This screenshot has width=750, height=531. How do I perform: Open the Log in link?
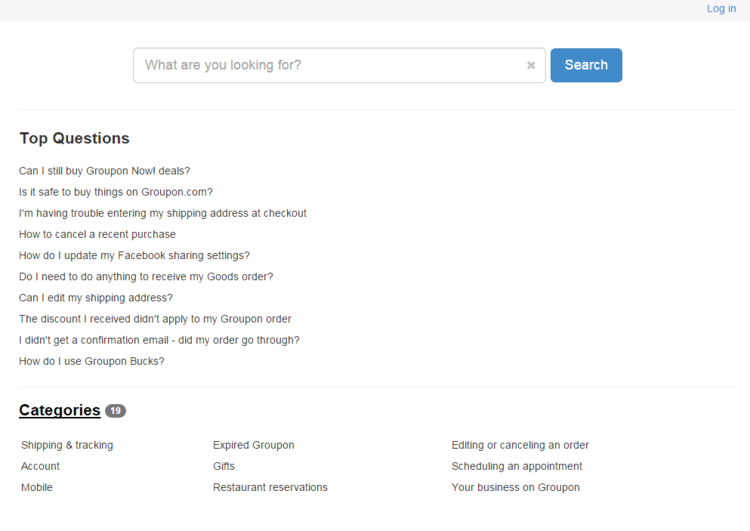pyautogui.click(x=721, y=9)
